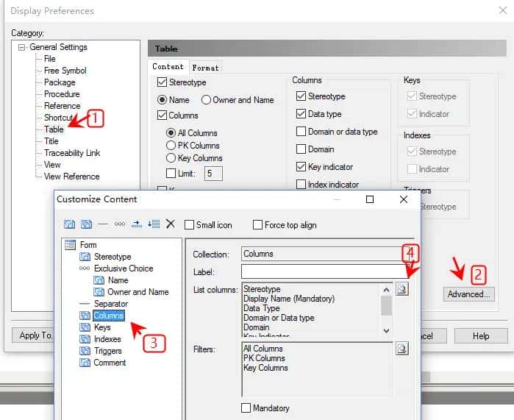Viewport: 514px width, 420px height.
Task: Select Keys in the Form tree
Action: (x=102, y=327)
